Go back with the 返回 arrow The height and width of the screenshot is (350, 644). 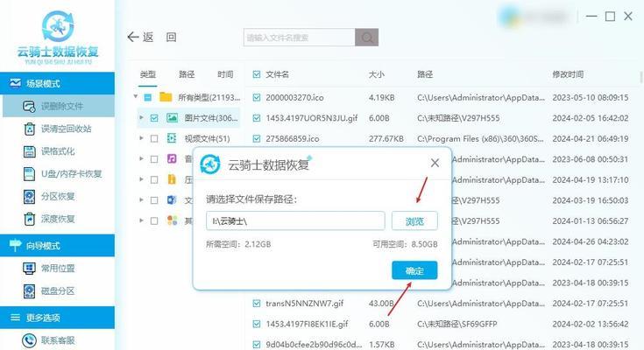click(x=133, y=37)
